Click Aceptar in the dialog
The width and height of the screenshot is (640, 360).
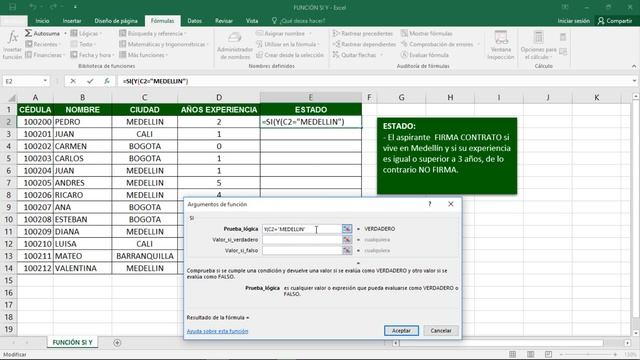(401, 331)
